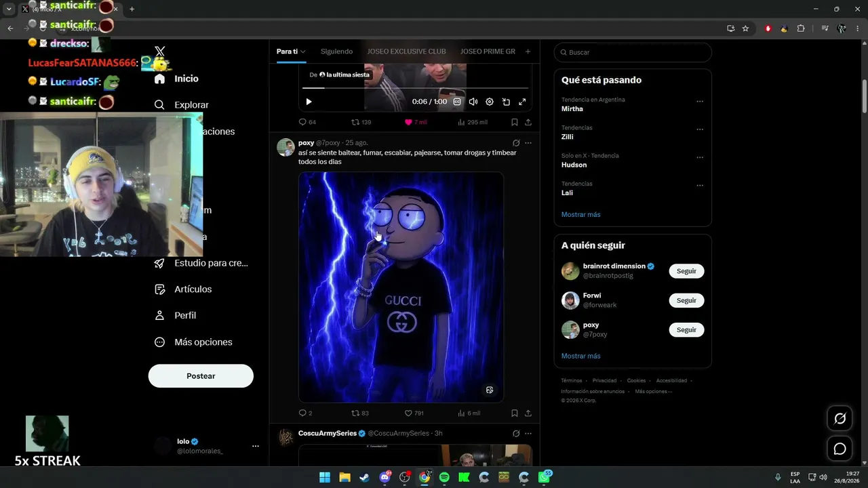The width and height of the screenshot is (868, 488).
Task: Repost the video post with 139 reposts
Action: point(361,122)
